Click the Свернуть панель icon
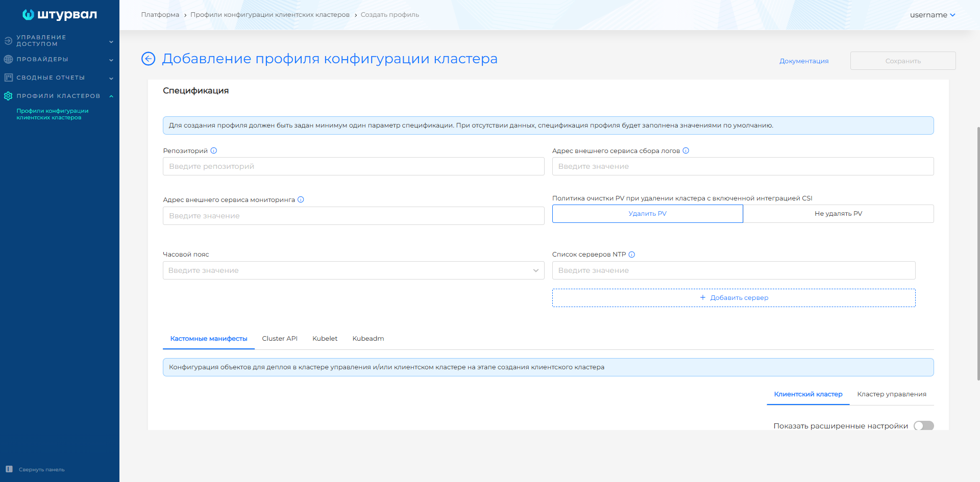 [x=9, y=469]
